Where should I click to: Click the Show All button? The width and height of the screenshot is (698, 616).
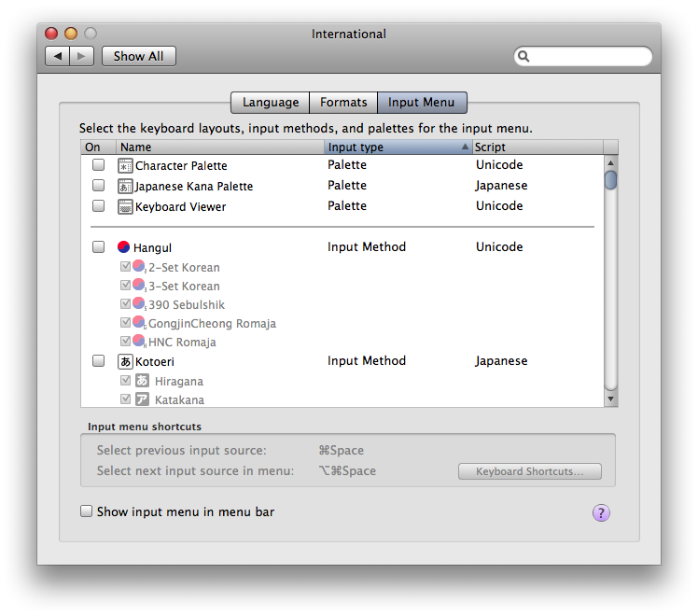[x=138, y=56]
